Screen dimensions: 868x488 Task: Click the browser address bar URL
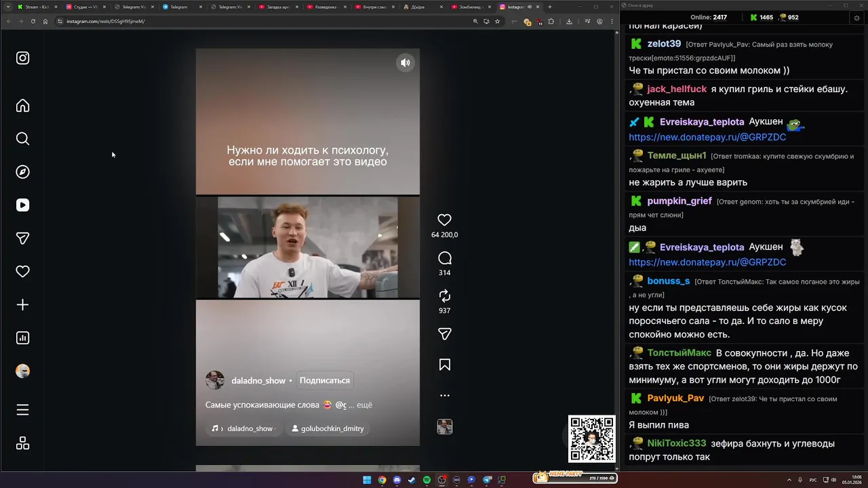105,21
